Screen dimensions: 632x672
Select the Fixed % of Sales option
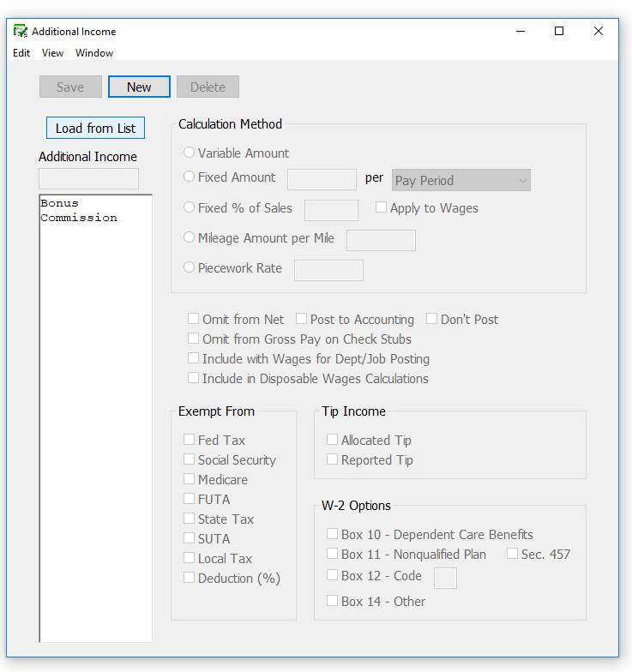click(190, 207)
